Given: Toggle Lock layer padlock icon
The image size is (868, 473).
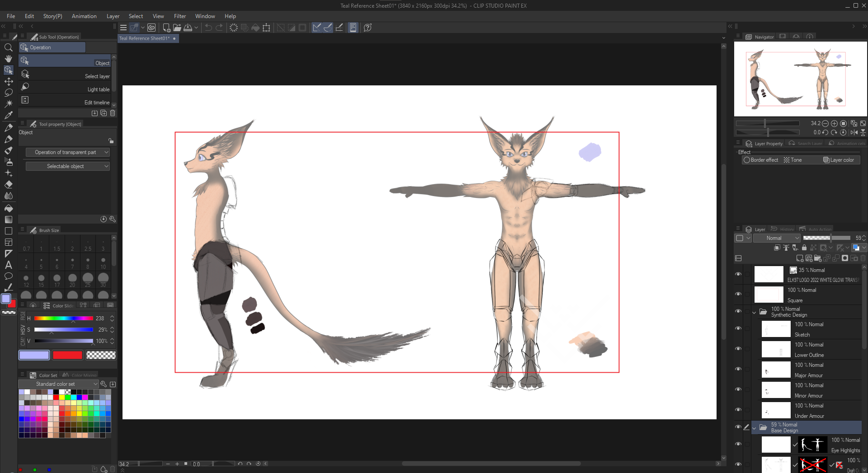Looking at the screenshot, I should (804, 248).
